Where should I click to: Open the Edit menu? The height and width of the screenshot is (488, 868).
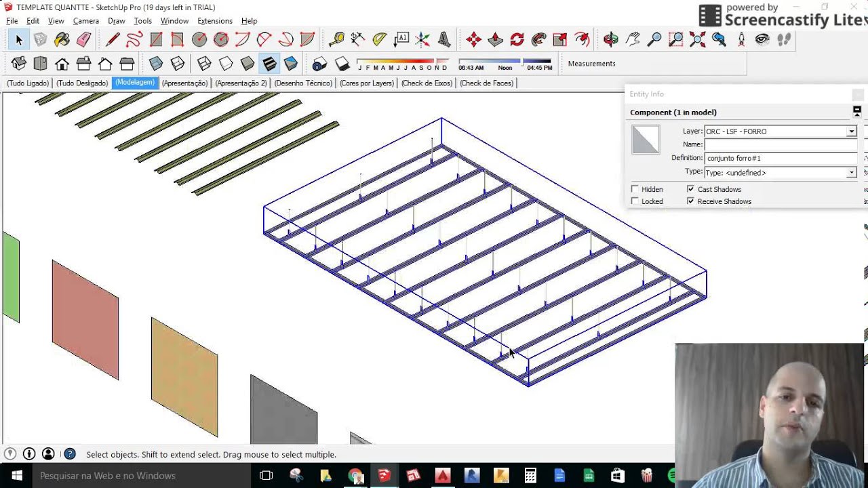33,21
